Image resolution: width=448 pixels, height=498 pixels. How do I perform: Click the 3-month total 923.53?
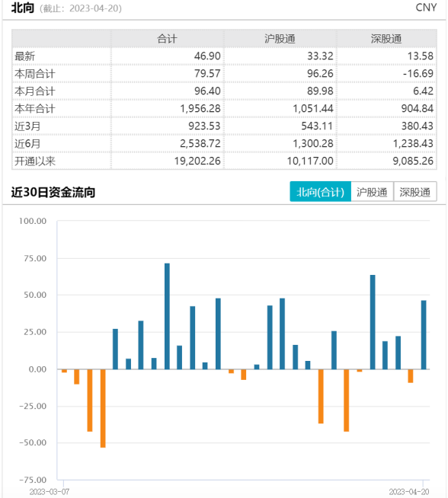click(x=204, y=126)
